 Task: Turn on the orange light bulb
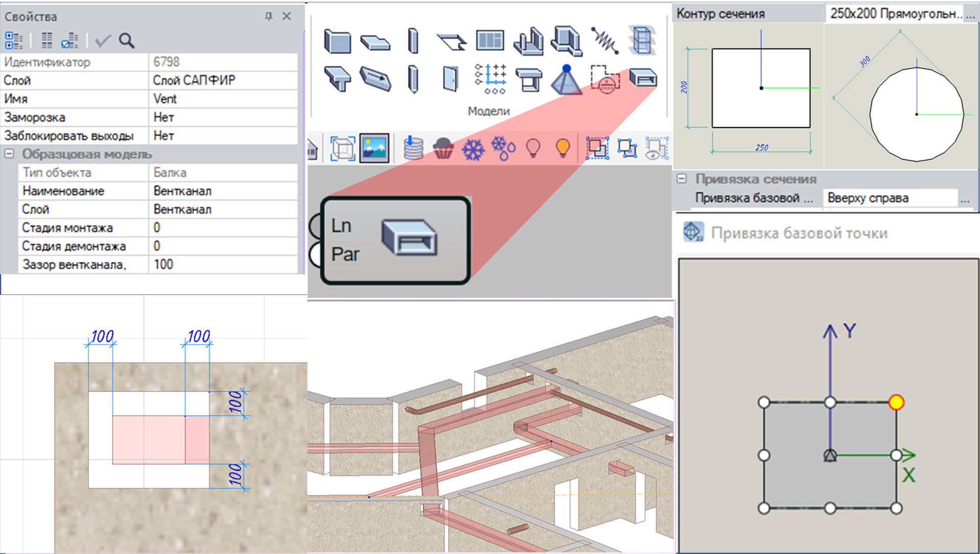(x=562, y=149)
